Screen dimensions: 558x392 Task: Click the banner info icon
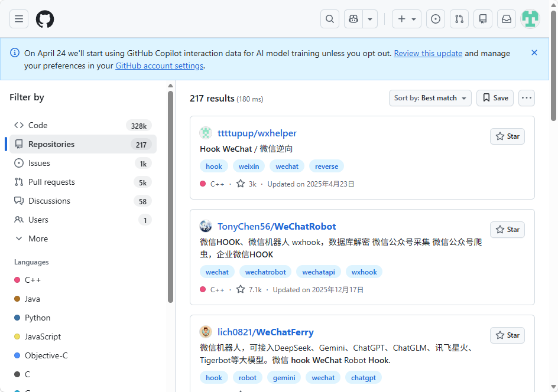[15, 53]
